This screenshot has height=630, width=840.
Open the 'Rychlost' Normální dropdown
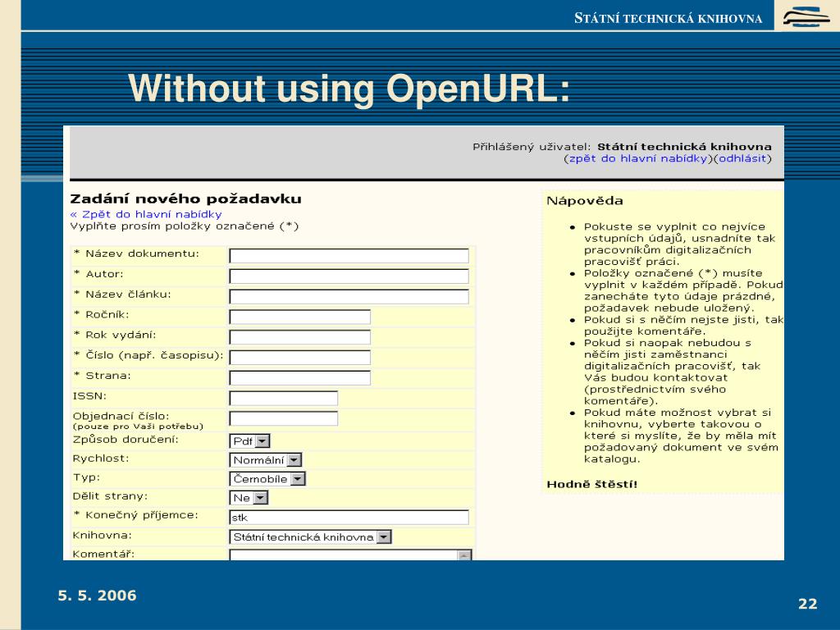[266, 459]
